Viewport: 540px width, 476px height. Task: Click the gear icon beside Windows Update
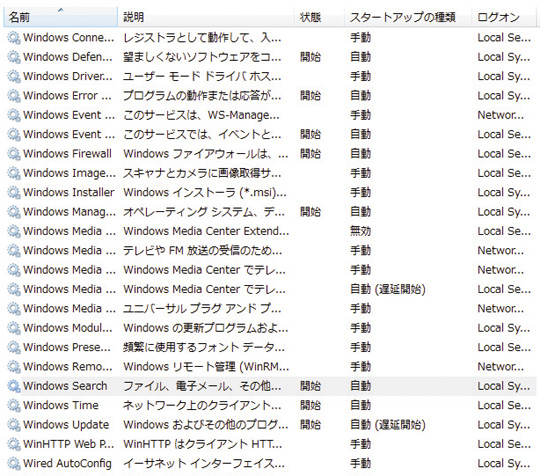click(14, 424)
